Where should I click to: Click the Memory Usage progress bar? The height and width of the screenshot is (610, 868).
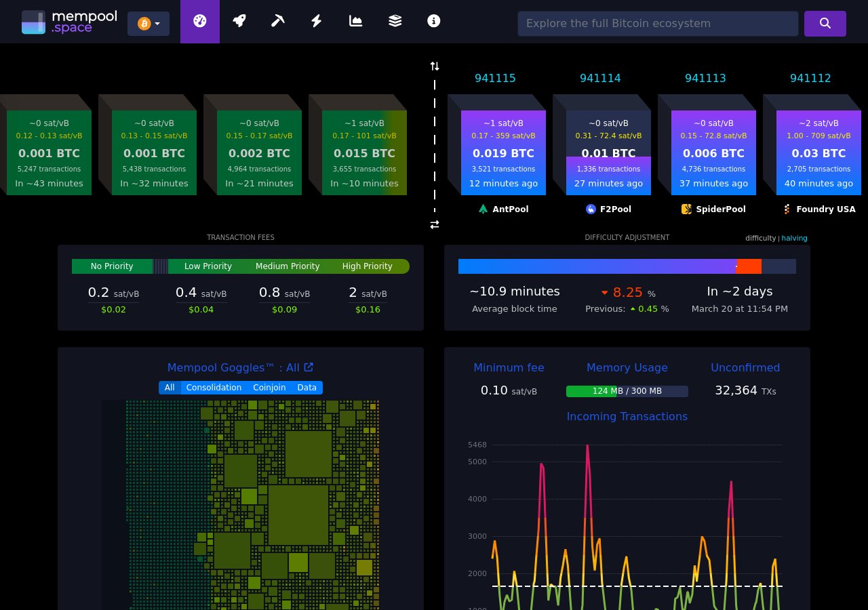click(627, 391)
